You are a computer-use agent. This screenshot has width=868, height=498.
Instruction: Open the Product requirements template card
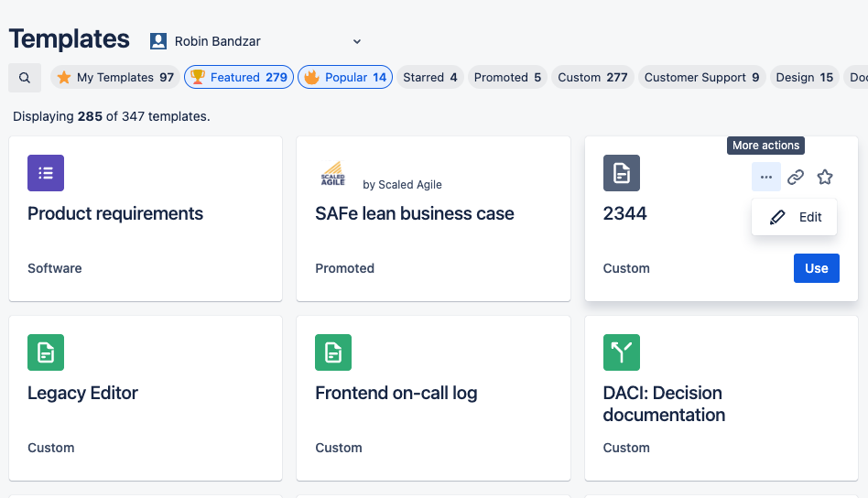[115, 214]
